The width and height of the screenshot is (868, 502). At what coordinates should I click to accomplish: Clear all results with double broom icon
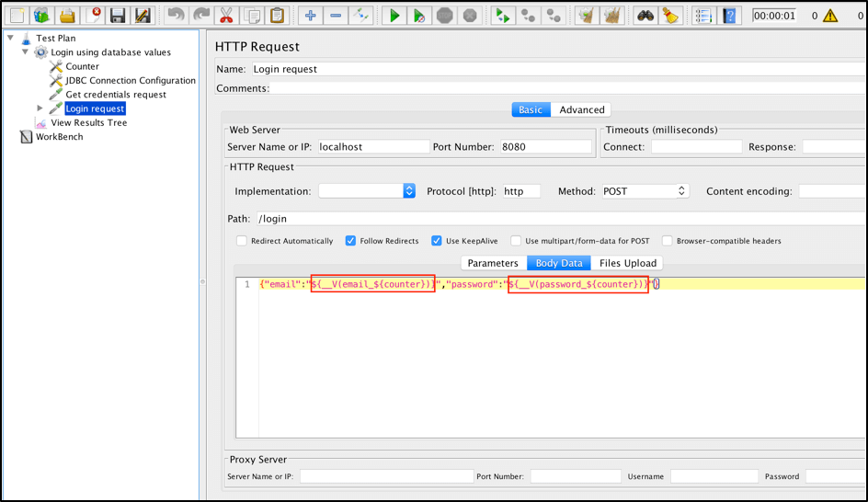point(611,15)
